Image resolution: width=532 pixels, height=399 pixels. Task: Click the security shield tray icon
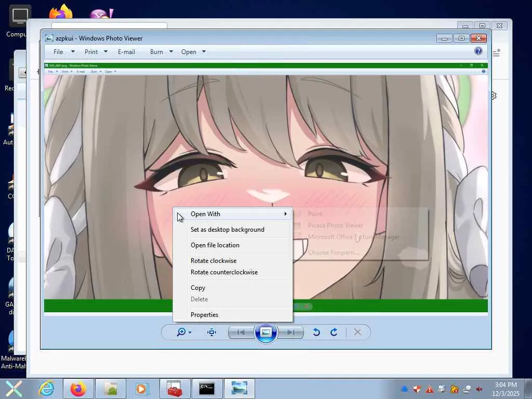[417, 389]
